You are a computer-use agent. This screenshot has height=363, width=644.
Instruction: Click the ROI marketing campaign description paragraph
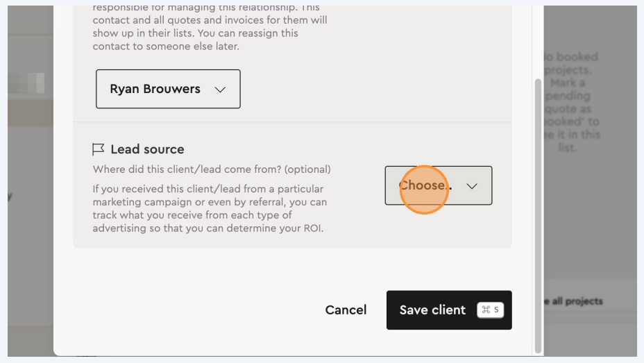coord(208,208)
